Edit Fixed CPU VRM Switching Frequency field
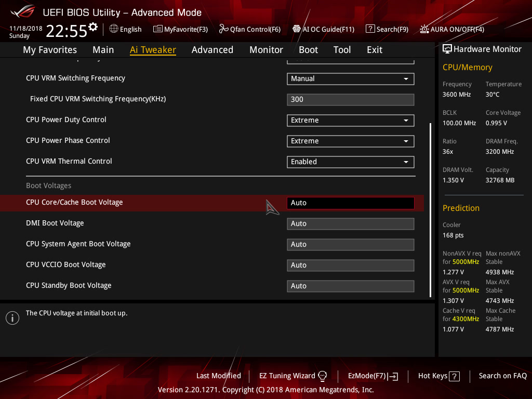The height and width of the screenshot is (399, 532). pyautogui.click(x=351, y=99)
